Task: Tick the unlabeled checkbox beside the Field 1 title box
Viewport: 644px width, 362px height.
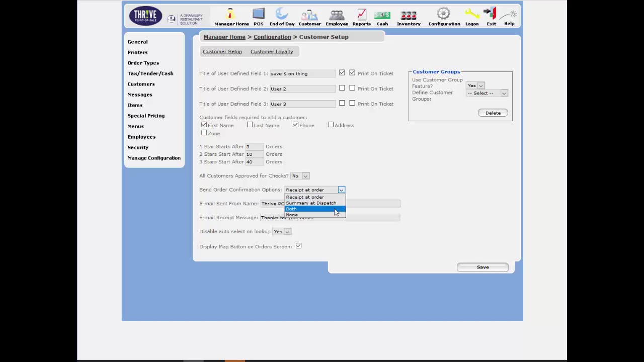Action: tap(342, 73)
